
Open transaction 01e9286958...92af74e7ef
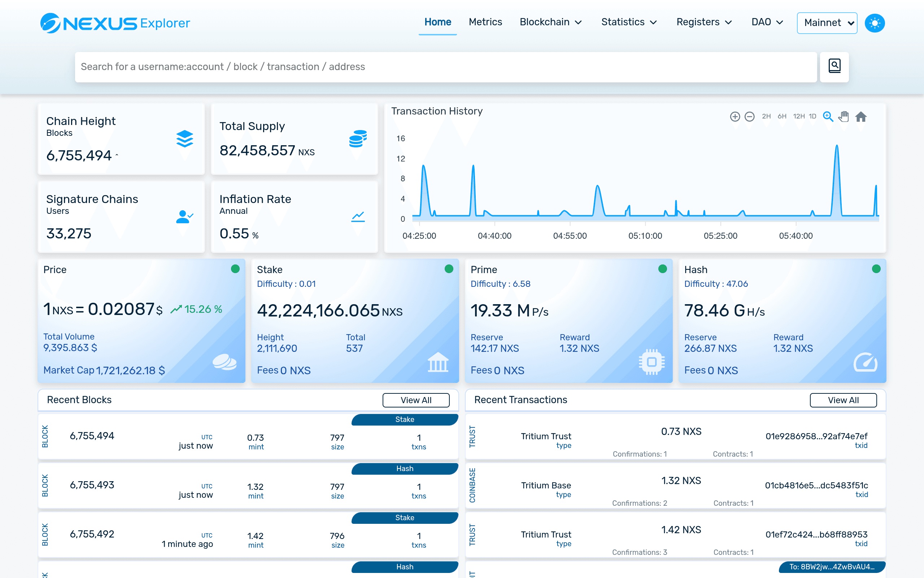(x=816, y=436)
